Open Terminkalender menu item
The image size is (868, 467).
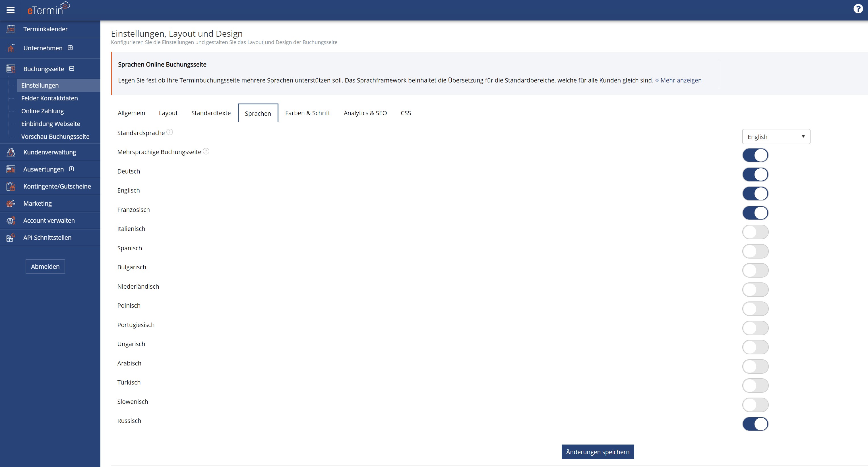tap(50, 29)
